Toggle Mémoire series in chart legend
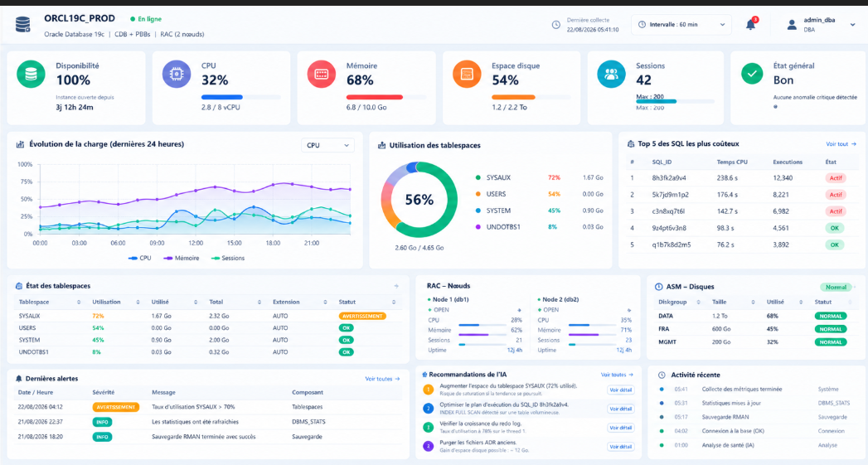 pyautogui.click(x=182, y=258)
